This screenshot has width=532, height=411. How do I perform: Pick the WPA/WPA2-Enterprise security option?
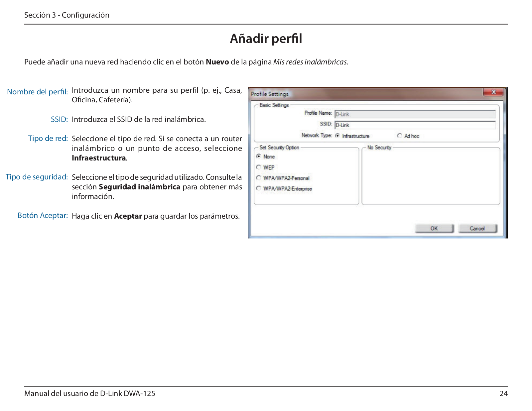pos(259,188)
